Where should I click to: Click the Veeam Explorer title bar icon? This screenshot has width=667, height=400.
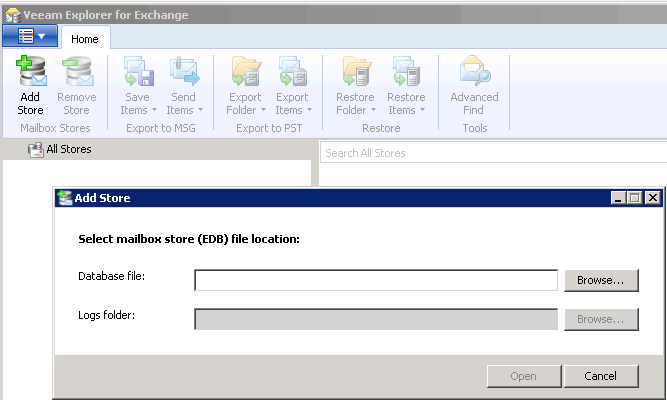coord(13,15)
